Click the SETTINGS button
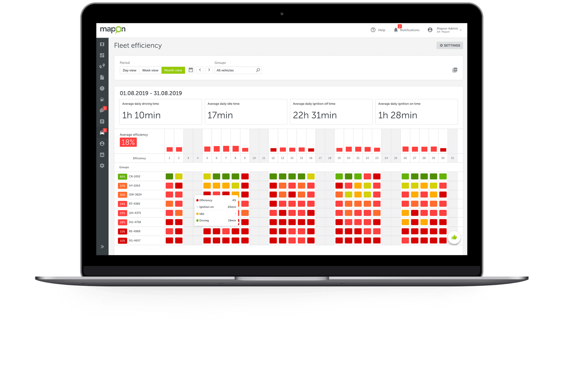Viewport: 588px width, 366px height. (x=450, y=45)
